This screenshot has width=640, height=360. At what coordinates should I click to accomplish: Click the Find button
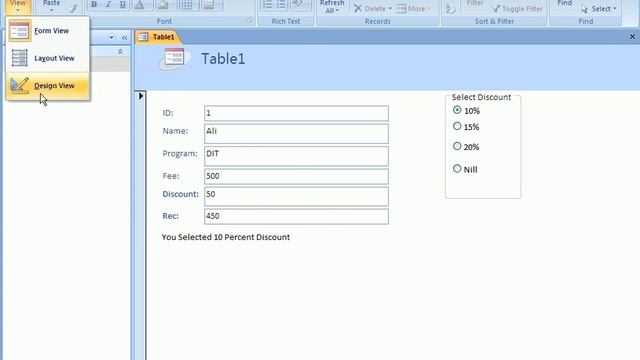564,3
